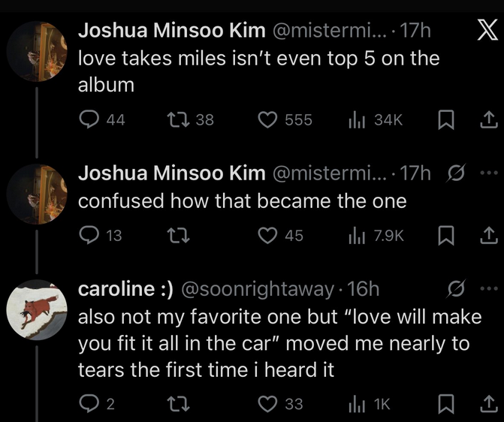Bookmark the "love takes miles" tweet

click(x=442, y=120)
